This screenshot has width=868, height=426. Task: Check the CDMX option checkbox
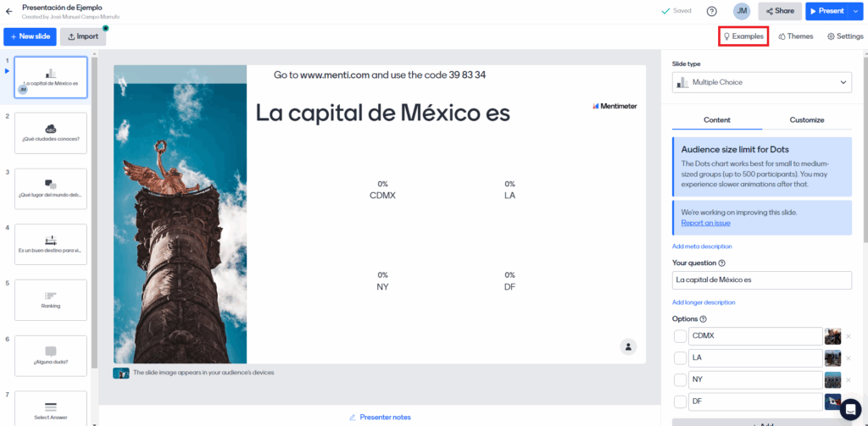[680, 336]
